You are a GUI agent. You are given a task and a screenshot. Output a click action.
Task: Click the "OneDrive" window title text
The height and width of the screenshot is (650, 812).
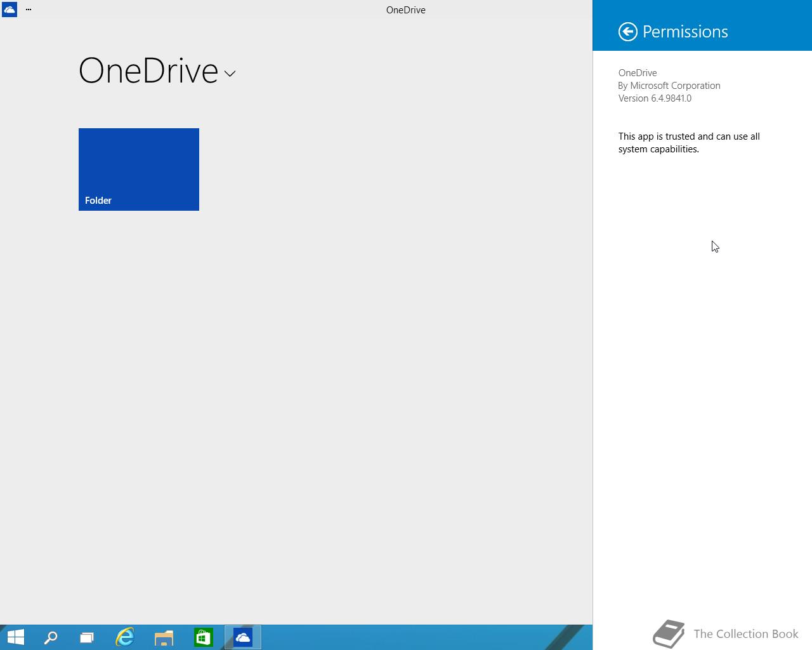(x=406, y=10)
